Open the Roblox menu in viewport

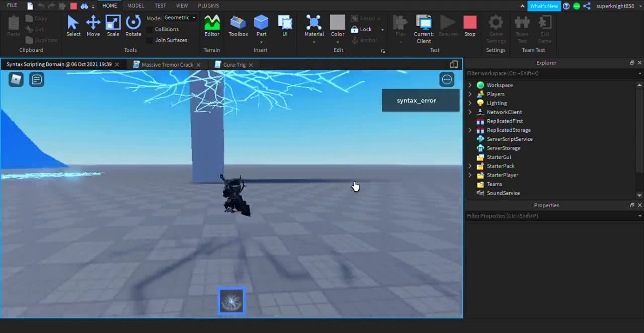click(x=16, y=79)
